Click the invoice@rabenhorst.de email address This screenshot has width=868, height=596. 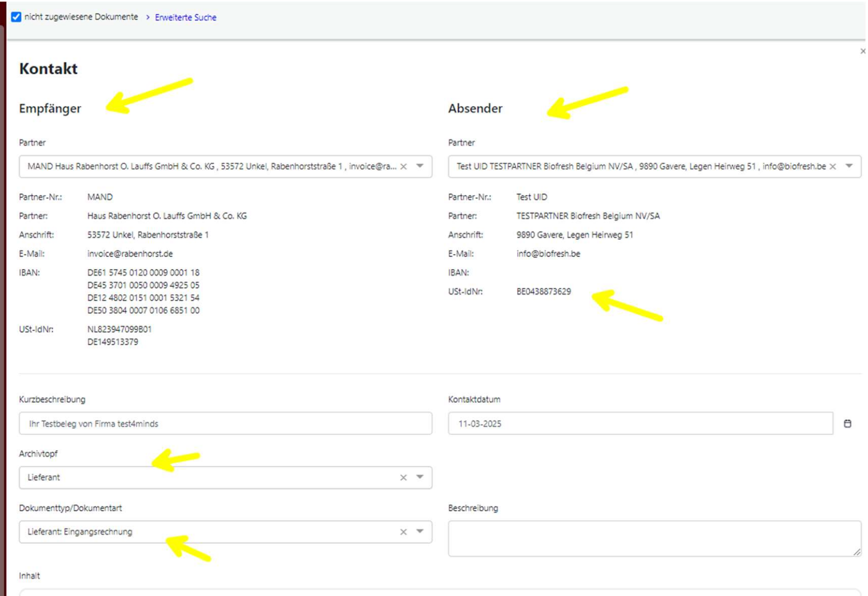[130, 254]
